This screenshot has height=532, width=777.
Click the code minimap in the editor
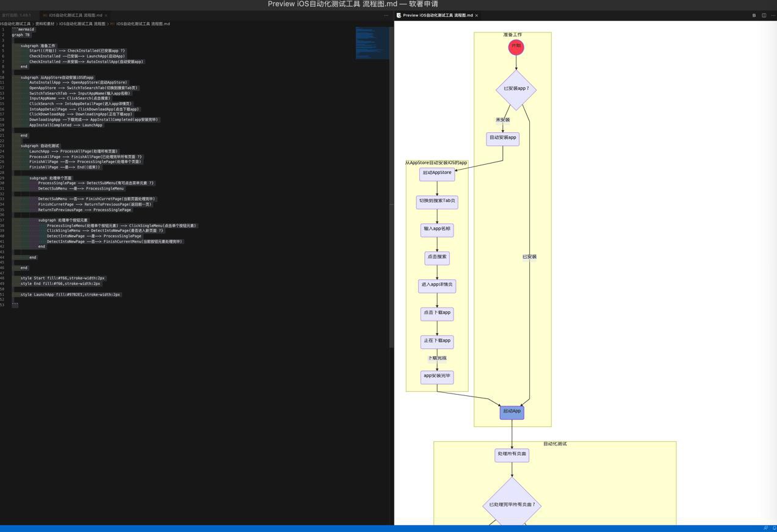click(x=372, y=43)
